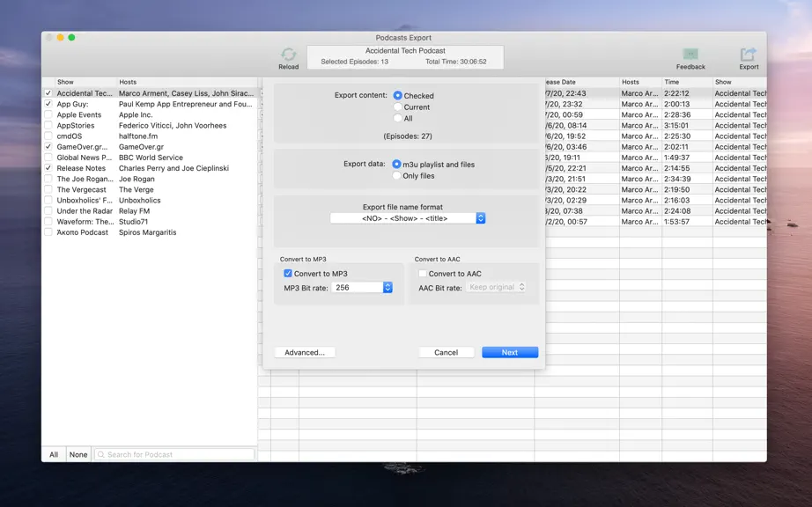Open the MP3 Bit rate dropdown
The height and width of the screenshot is (507, 812).
click(x=362, y=288)
